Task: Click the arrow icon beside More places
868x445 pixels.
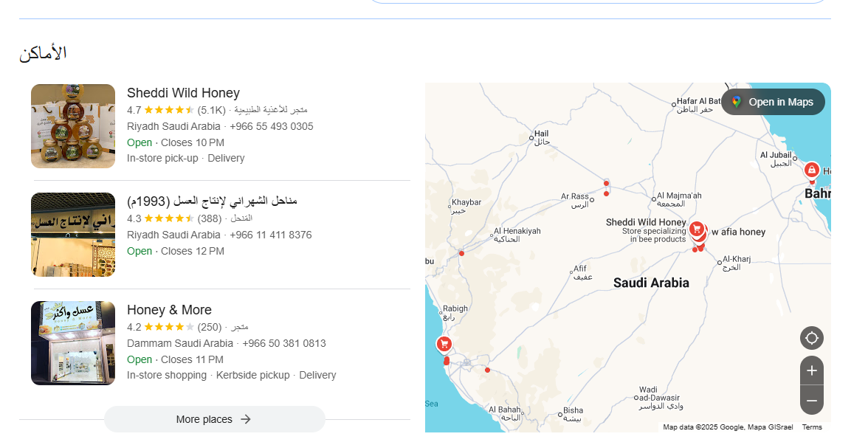Action: [246, 419]
